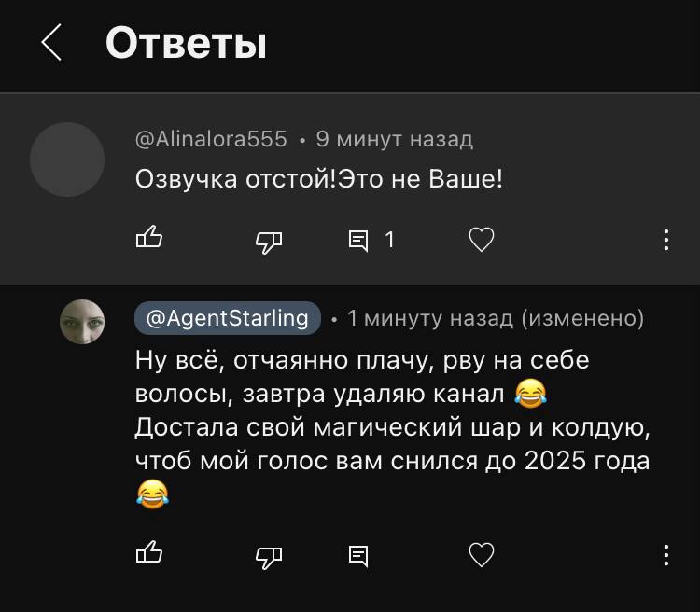
Task: Open three-dot menu on AgentStarling's reply
Action: click(665, 555)
